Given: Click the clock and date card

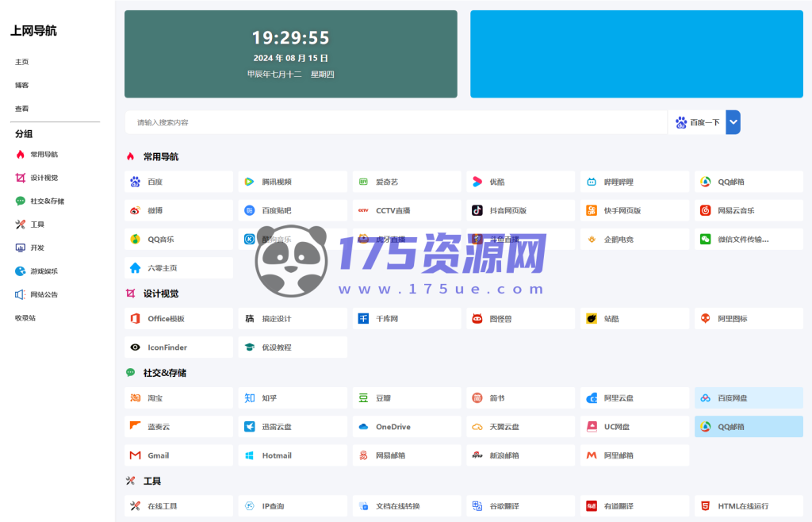Looking at the screenshot, I should point(290,54).
